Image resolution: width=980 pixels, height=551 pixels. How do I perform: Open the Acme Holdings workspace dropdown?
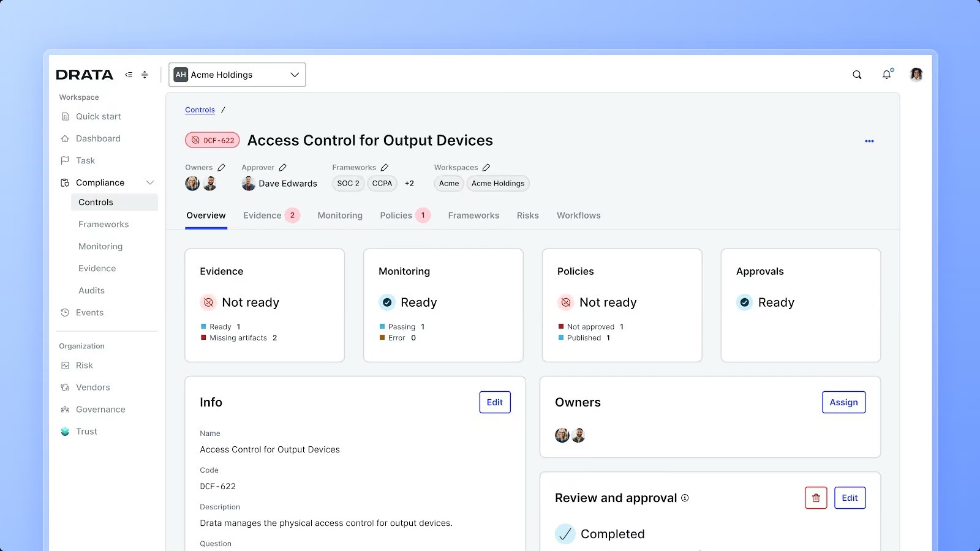click(237, 75)
